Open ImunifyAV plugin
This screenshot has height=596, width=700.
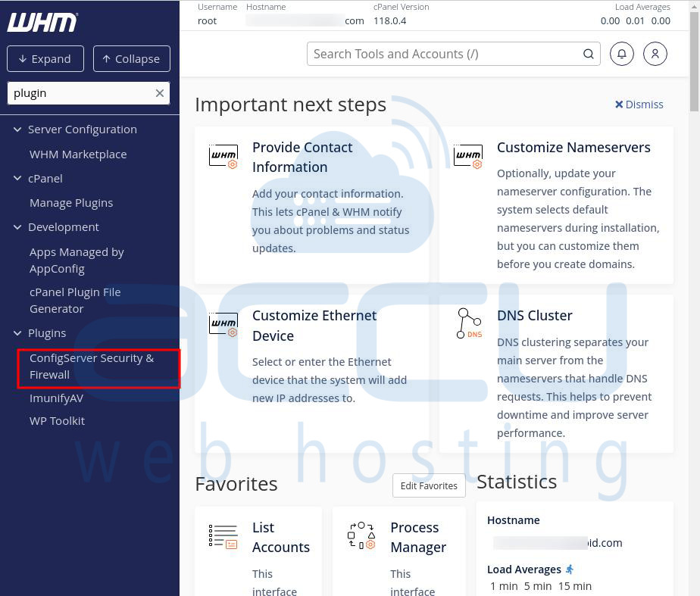click(56, 398)
